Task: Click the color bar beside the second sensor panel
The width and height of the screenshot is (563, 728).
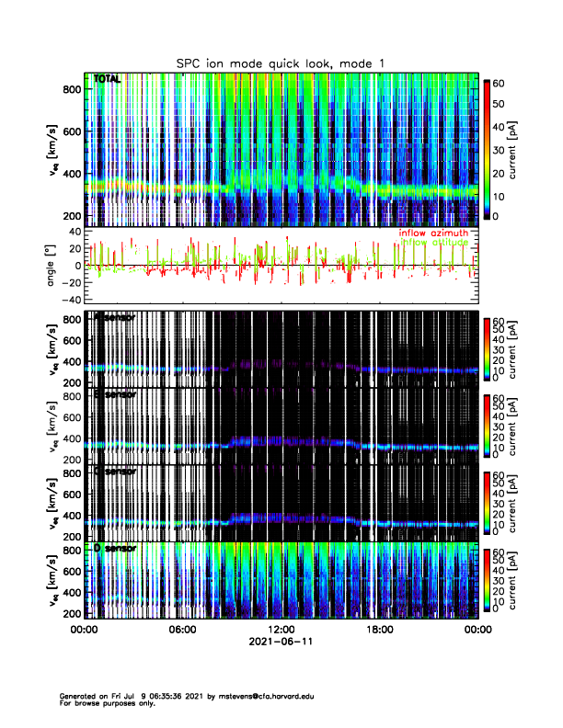Action: 488,424
